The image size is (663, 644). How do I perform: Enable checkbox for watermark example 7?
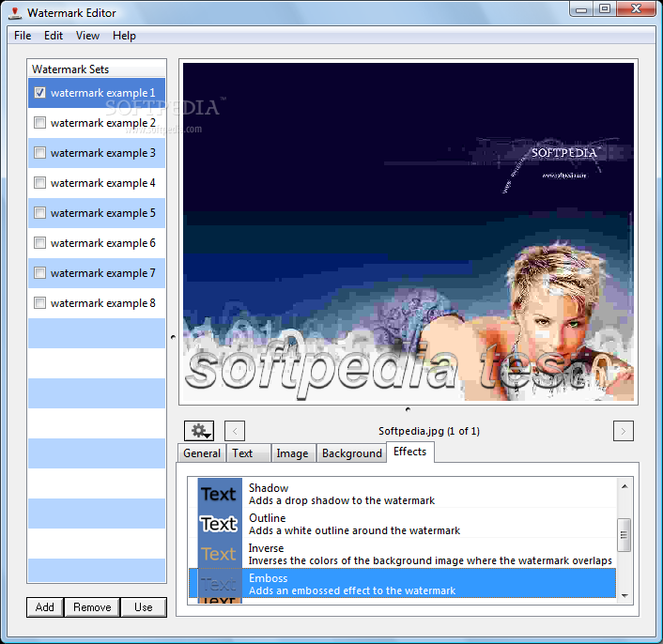[39, 272]
